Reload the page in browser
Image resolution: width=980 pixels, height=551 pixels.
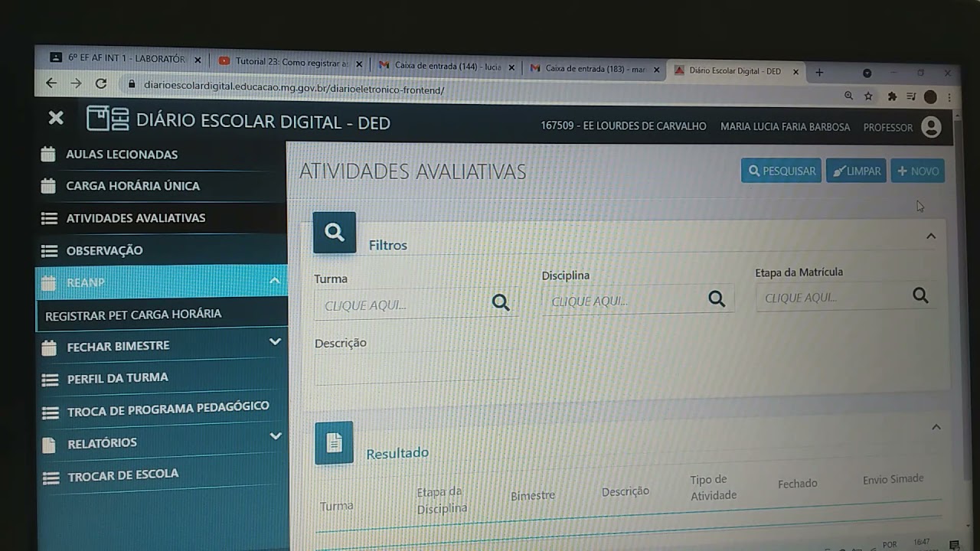[x=101, y=83]
